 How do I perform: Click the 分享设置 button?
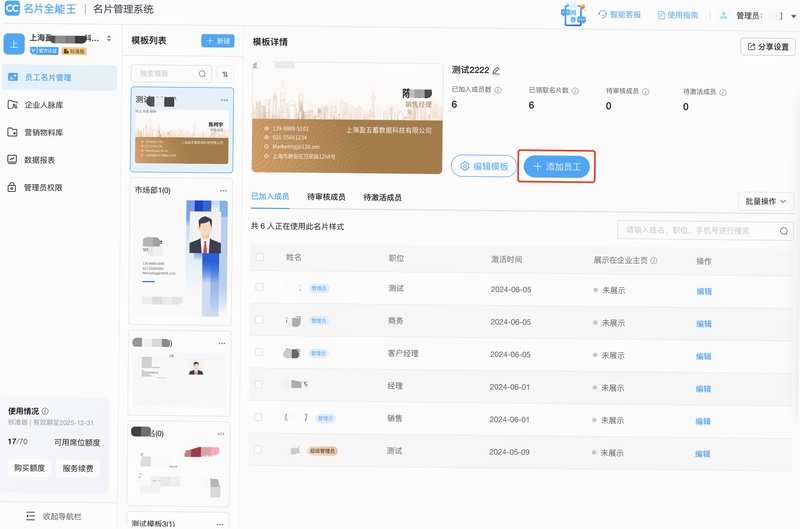click(768, 47)
